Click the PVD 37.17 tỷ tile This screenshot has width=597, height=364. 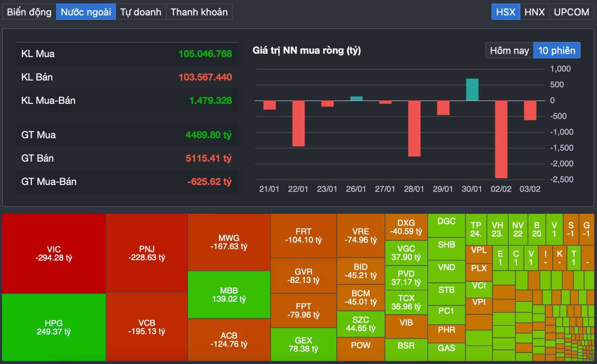[x=406, y=278]
